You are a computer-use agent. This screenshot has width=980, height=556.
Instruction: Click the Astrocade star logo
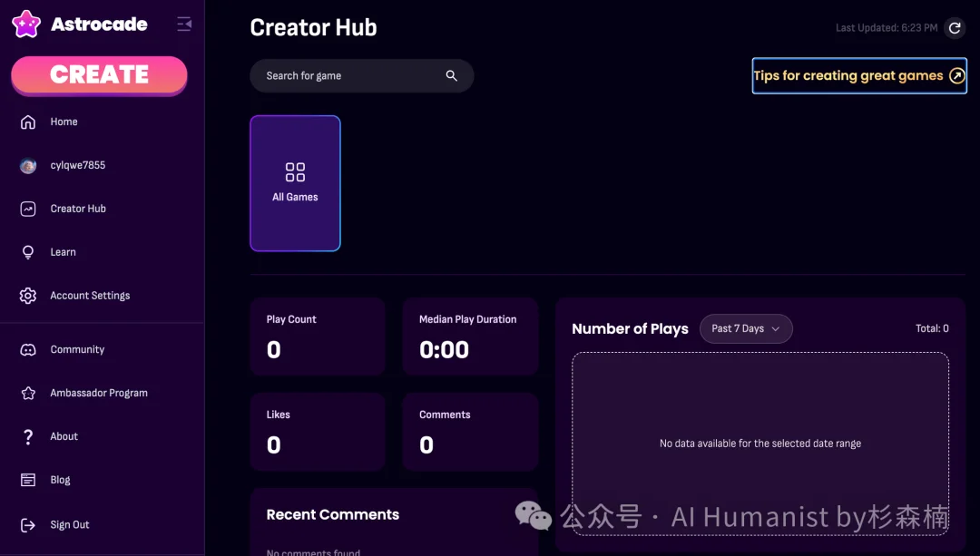coord(26,24)
